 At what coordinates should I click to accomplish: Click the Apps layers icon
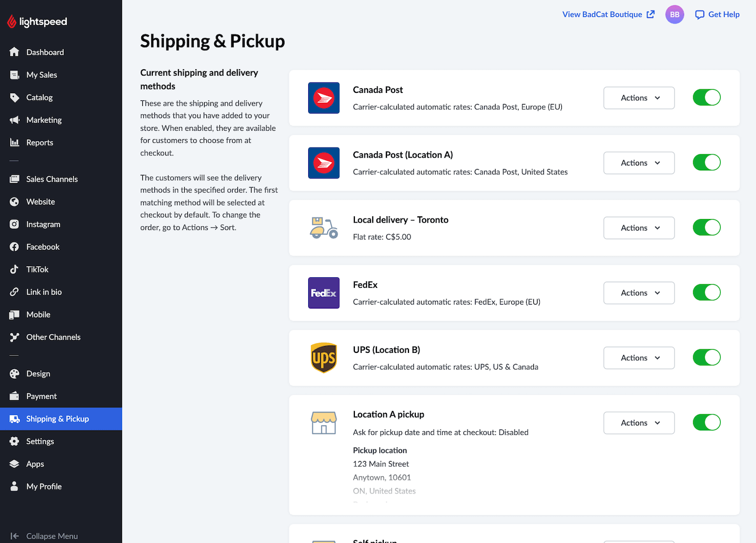pyautogui.click(x=14, y=464)
